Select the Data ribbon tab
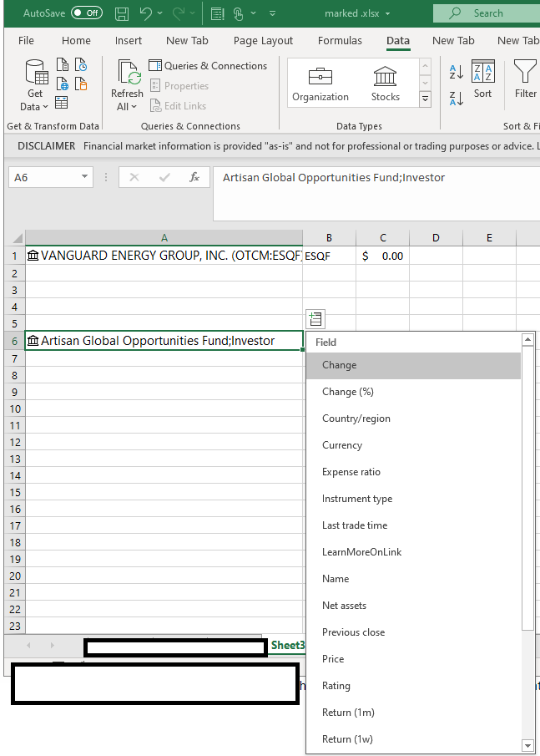Image resolution: width=540 pixels, height=756 pixels. point(398,40)
